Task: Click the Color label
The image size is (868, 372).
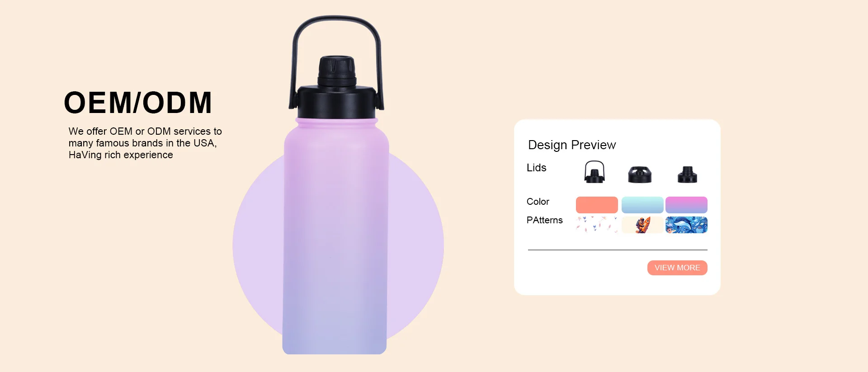Action: [x=538, y=202]
